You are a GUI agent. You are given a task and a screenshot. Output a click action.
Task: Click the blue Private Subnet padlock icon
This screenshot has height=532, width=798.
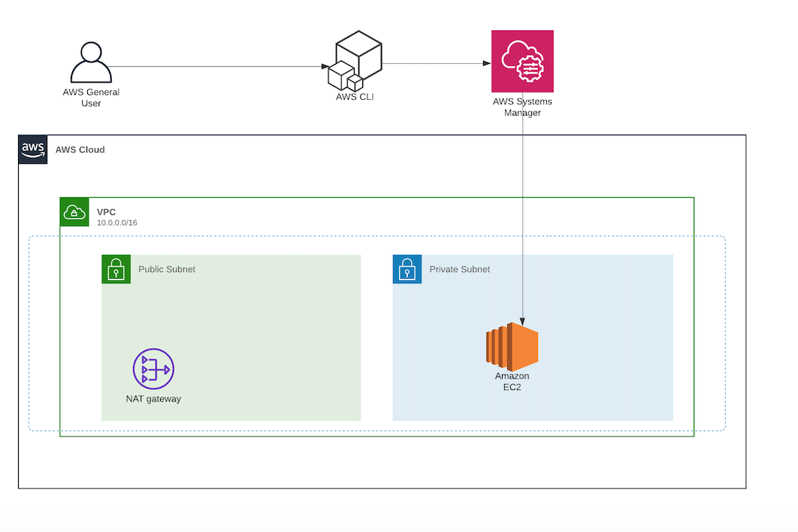click(407, 269)
